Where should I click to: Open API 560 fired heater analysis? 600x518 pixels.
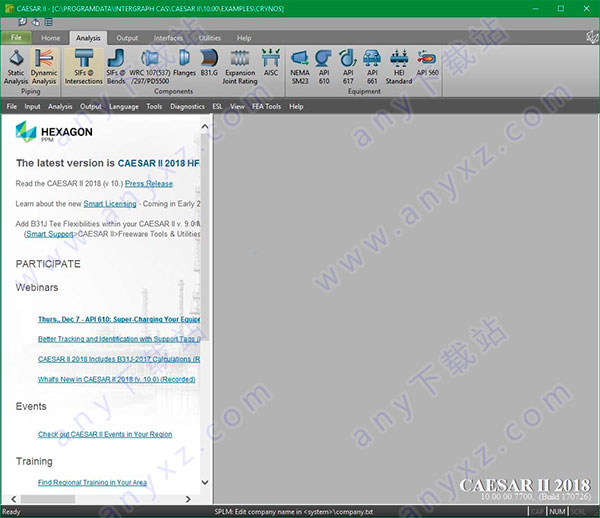coord(427,63)
